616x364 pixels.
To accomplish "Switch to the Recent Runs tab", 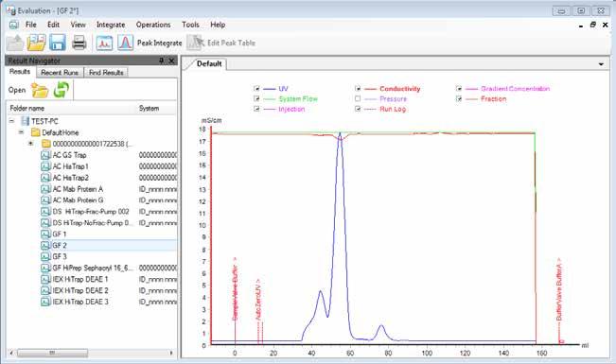I will coord(60,73).
